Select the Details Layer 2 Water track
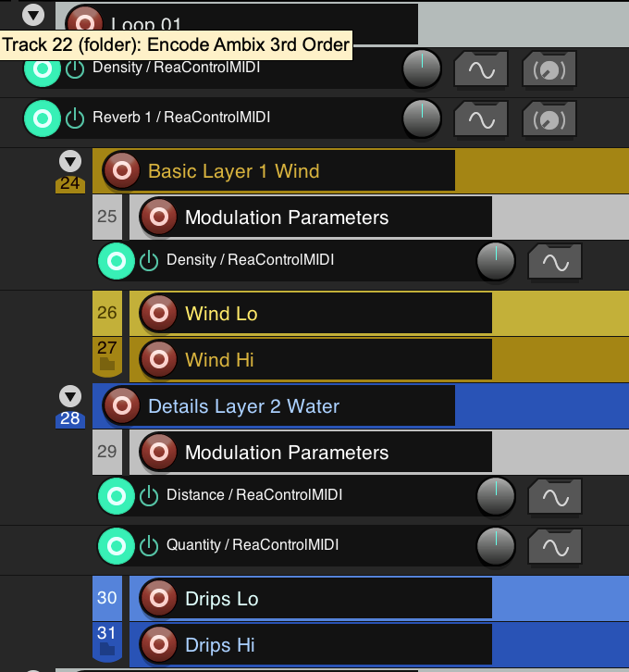 coord(243,406)
